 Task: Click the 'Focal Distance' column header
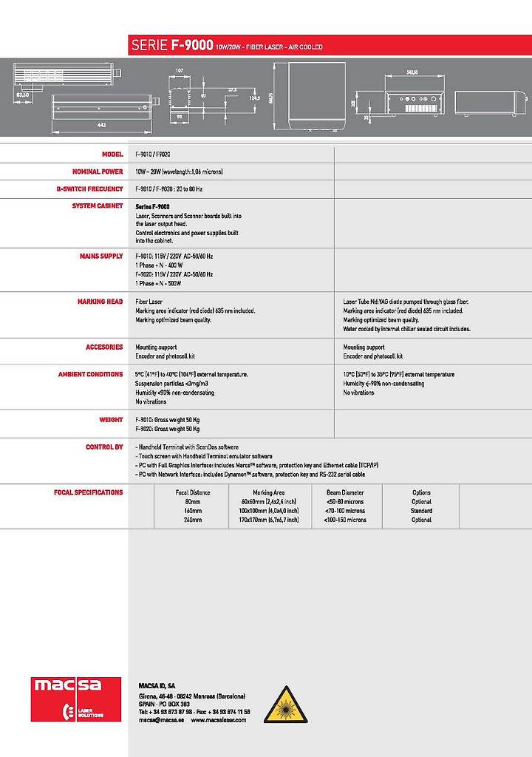pos(193,492)
